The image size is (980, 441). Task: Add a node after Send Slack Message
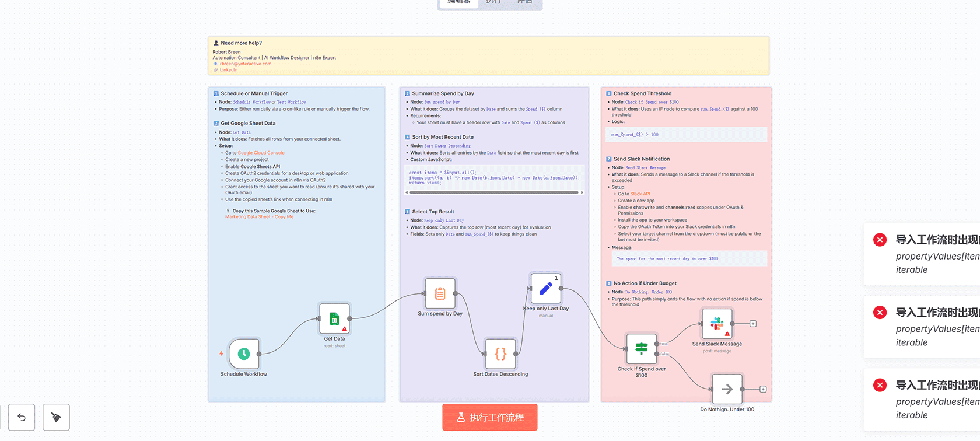click(x=753, y=324)
